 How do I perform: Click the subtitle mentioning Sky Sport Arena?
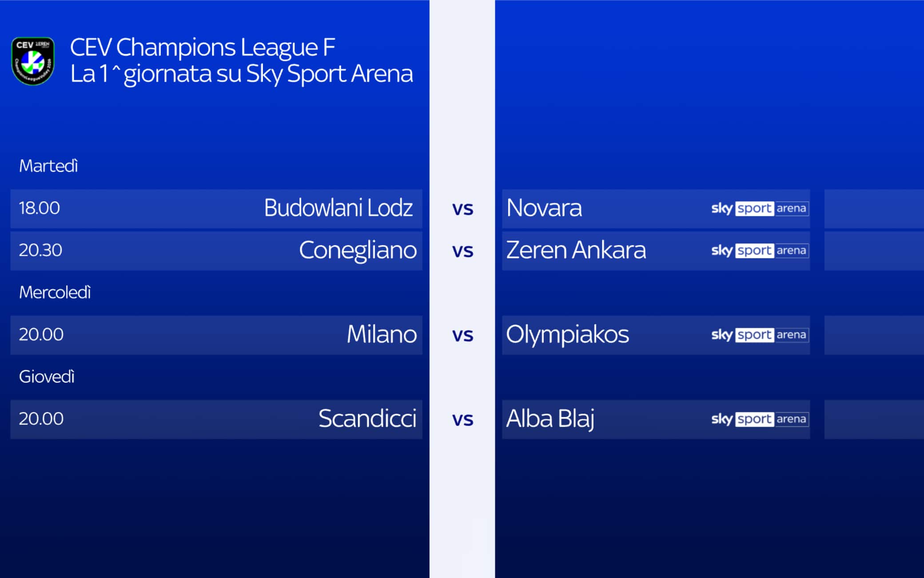click(242, 74)
